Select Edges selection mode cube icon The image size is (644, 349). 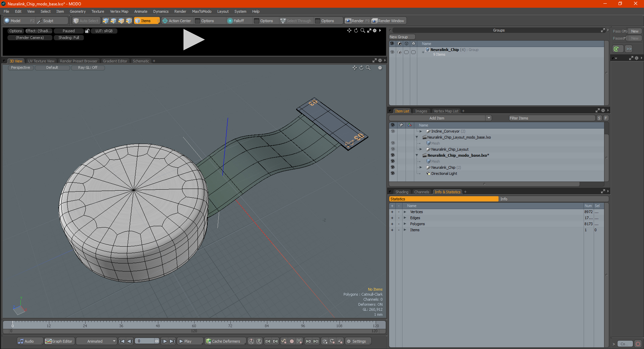[113, 21]
